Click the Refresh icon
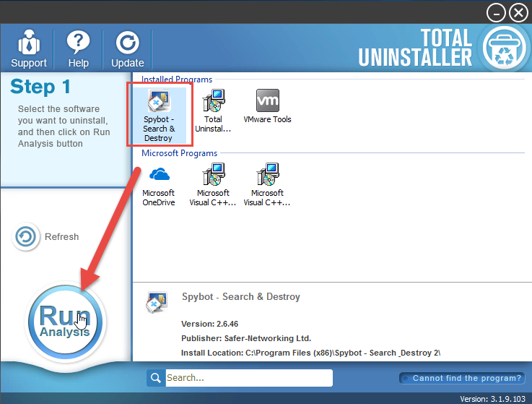Image resolution: width=532 pixels, height=404 pixels. 25,236
